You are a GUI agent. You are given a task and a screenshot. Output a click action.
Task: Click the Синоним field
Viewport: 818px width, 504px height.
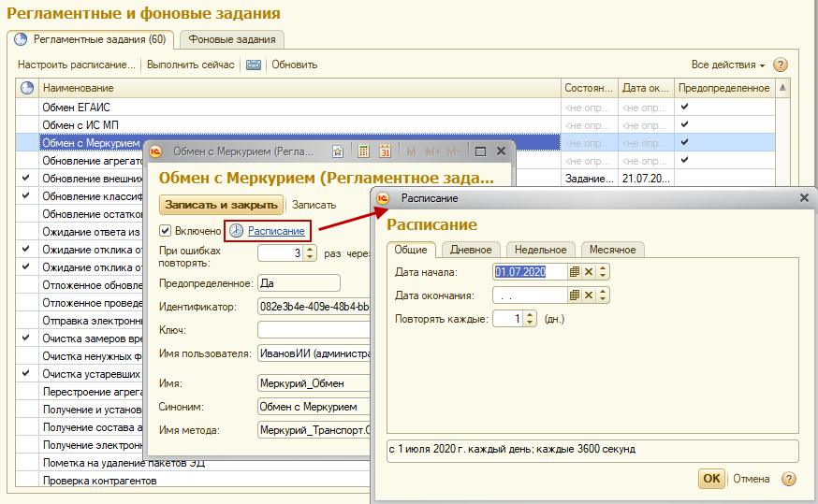[314, 407]
